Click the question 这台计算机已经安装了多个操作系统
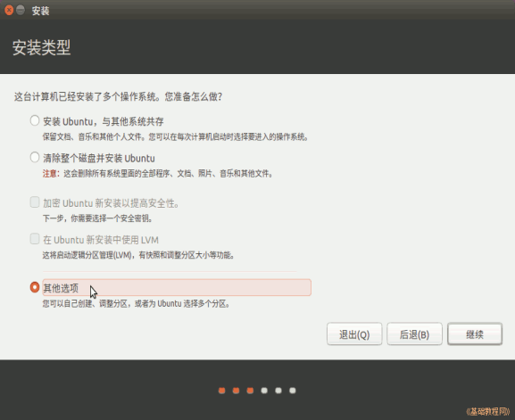Viewport: 515px width, 420px height. pos(118,97)
